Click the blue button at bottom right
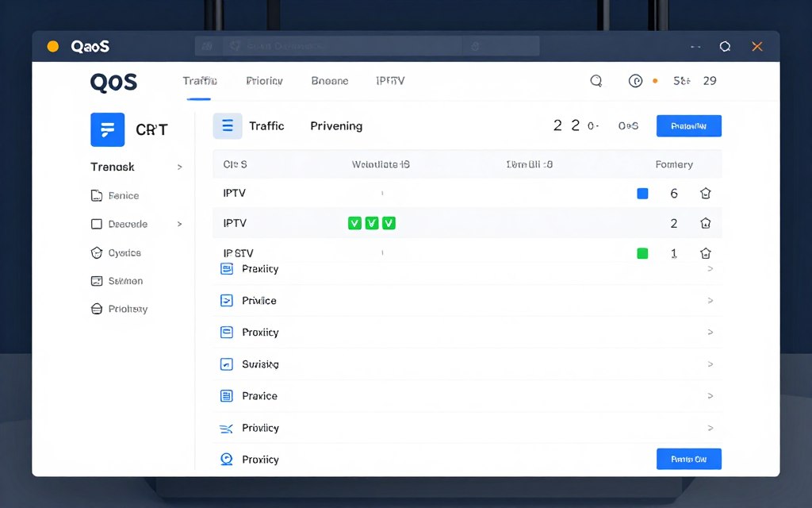 click(689, 460)
